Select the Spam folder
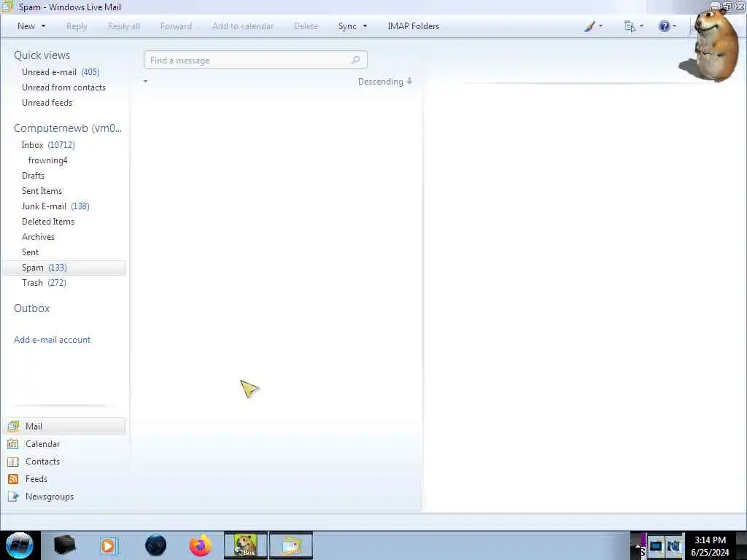Image resolution: width=747 pixels, height=560 pixels. tap(64, 268)
